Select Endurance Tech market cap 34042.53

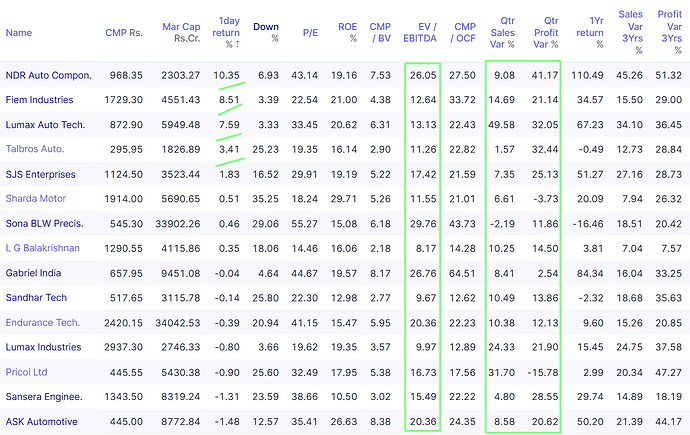click(178, 322)
